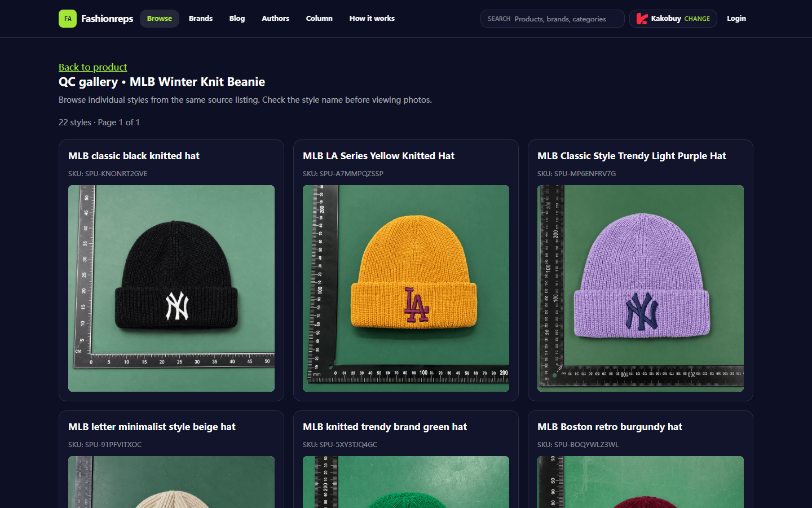
Task: Select title MLB Classic Style Trendy Light Purple Hat
Action: click(632, 156)
